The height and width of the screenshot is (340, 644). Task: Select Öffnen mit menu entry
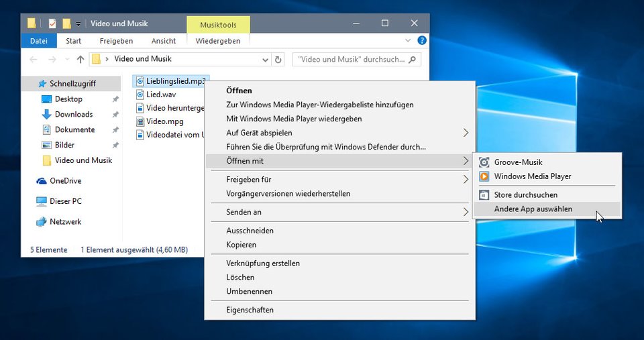tap(341, 161)
